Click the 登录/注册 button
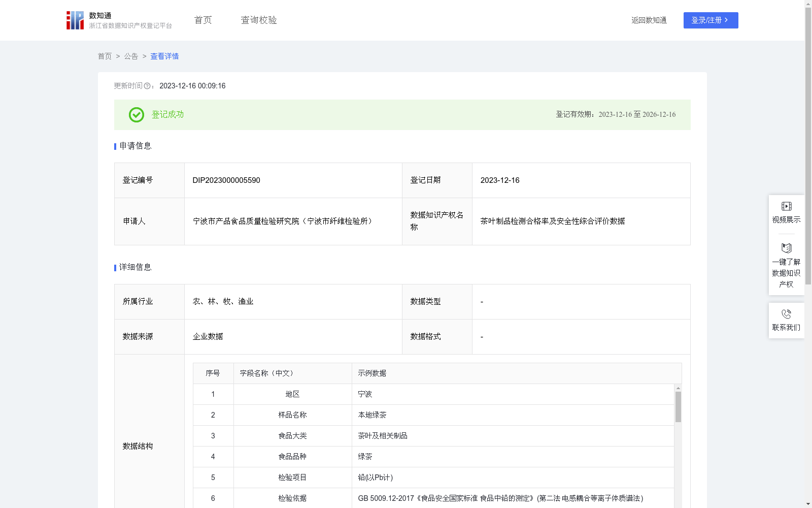The height and width of the screenshot is (508, 812). [710, 20]
